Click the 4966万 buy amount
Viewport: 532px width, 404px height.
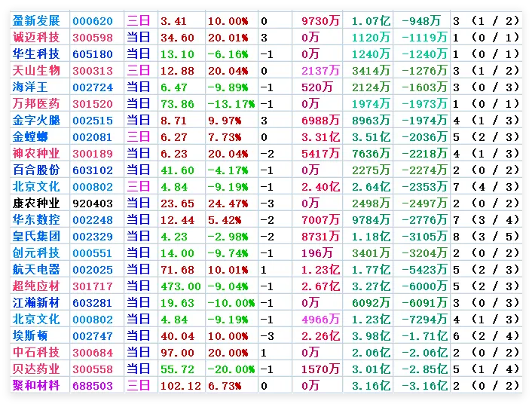click(320, 320)
